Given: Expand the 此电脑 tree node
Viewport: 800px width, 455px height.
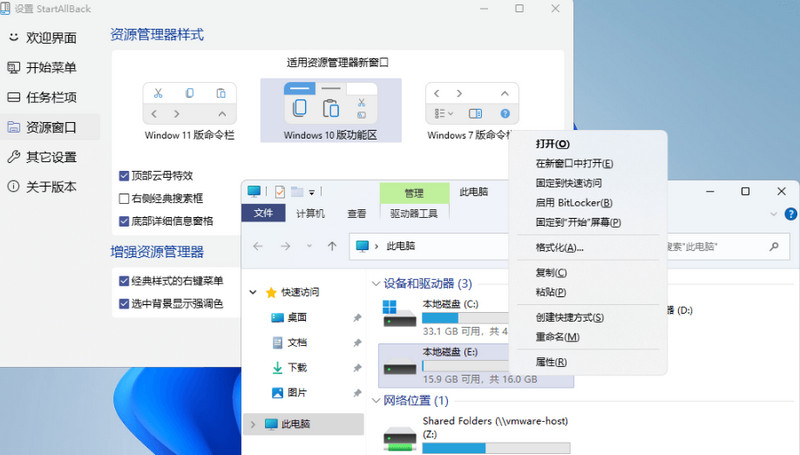Looking at the screenshot, I should [253, 424].
